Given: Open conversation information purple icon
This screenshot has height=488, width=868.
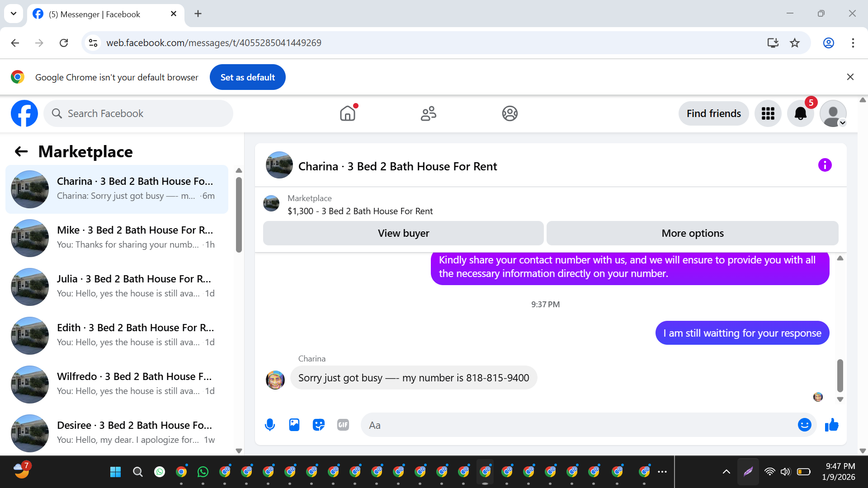Looking at the screenshot, I should [x=825, y=165].
